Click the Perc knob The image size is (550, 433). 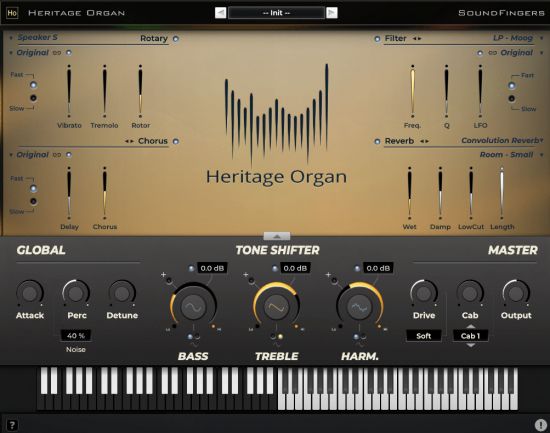pyautogui.click(x=76, y=293)
